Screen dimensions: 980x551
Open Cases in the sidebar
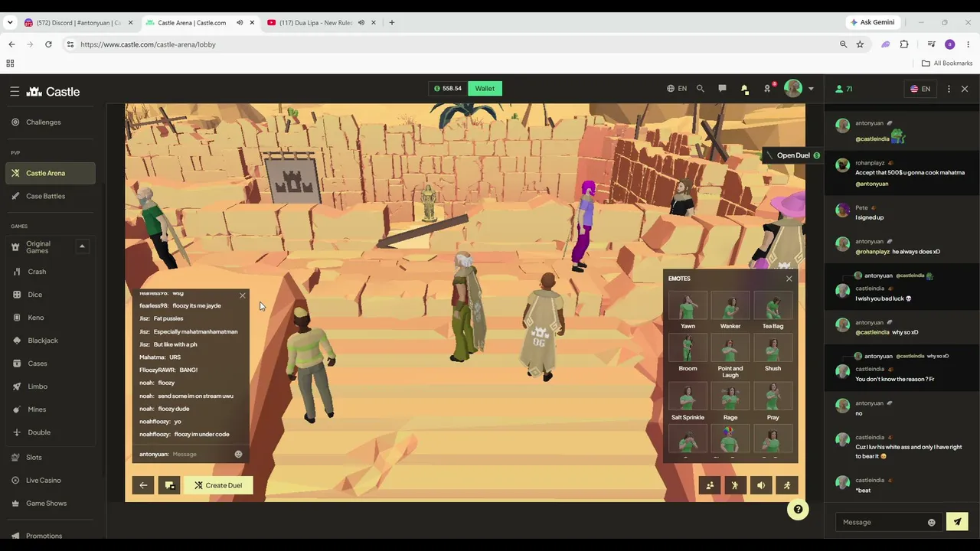point(51,364)
